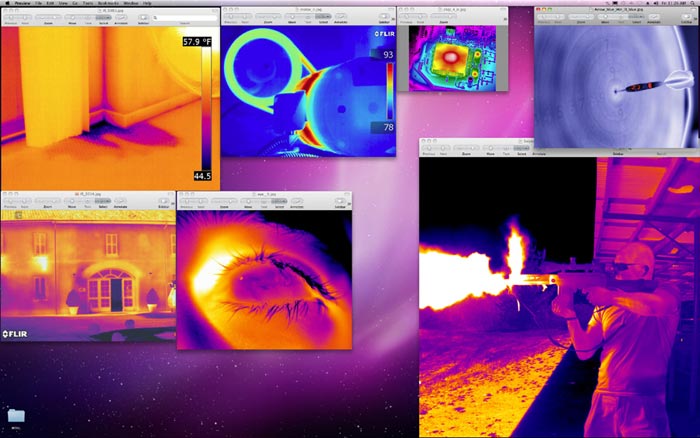Click Zoom control in circuit chip window
Viewport: 700px width, 438px height.
[443, 17]
